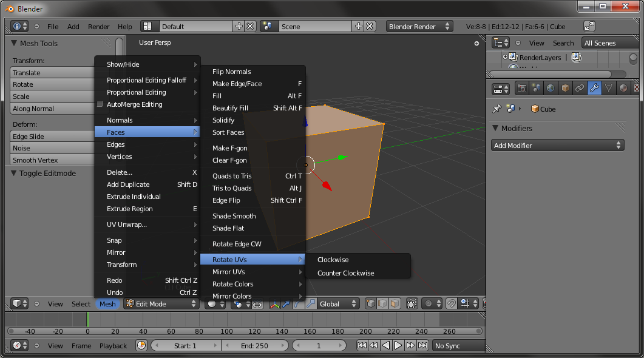Screen dimensions: 644x358
Task: Choose Counter Clockwise in Rotate UVs submenu
Action: 345,273
